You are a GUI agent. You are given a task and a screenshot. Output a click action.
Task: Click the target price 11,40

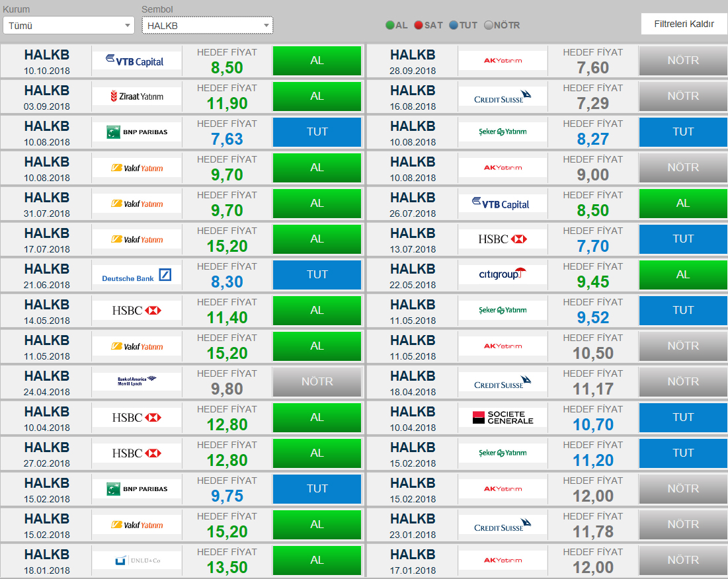tap(227, 318)
